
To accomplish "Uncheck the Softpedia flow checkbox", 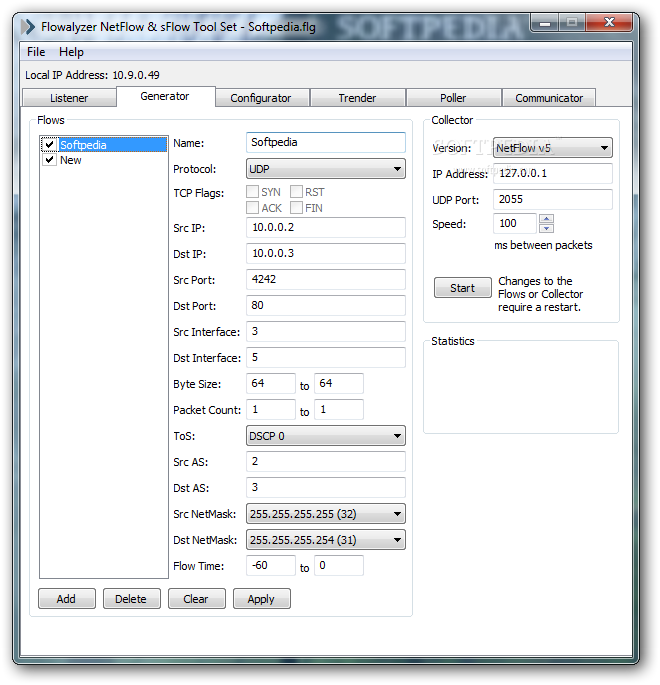I will click(49, 144).
